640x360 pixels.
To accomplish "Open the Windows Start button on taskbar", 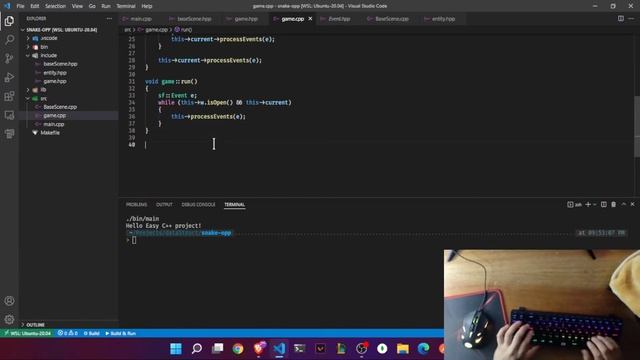I will (x=176, y=349).
